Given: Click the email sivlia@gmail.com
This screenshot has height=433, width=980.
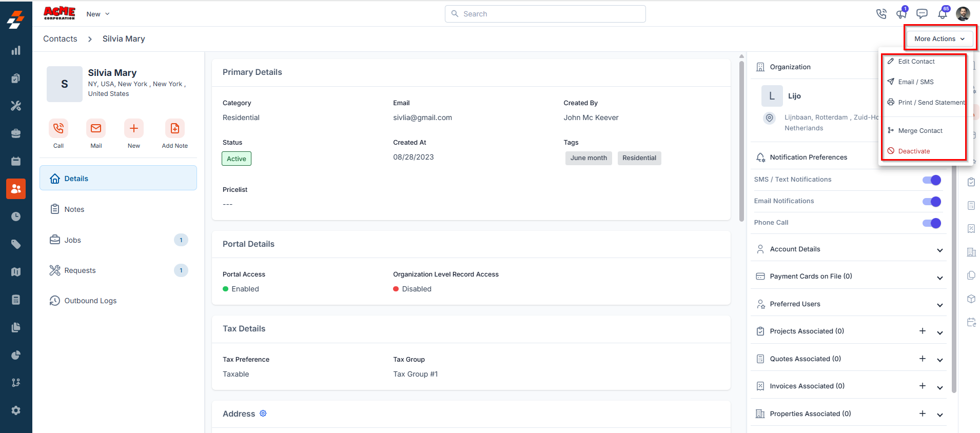Looking at the screenshot, I should [x=422, y=117].
